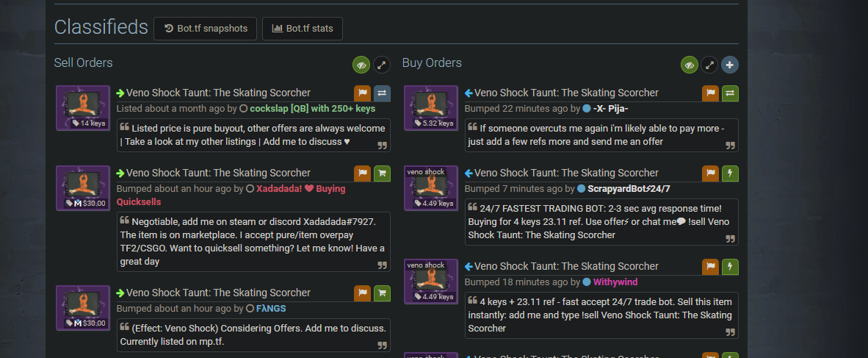Toggle Sell Orders visibility eye icon
Screen dimensions: 868x358
pyautogui.click(x=361, y=65)
